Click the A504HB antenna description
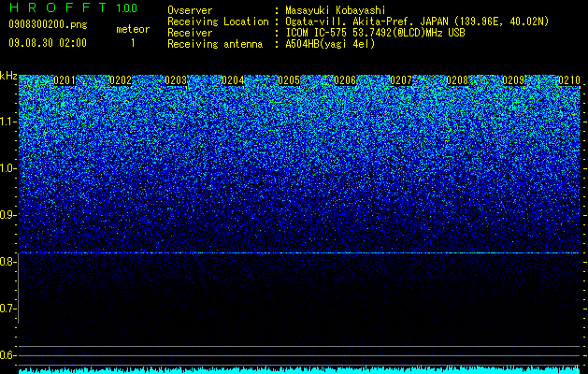This screenshot has width=588, height=374. coord(330,44)
